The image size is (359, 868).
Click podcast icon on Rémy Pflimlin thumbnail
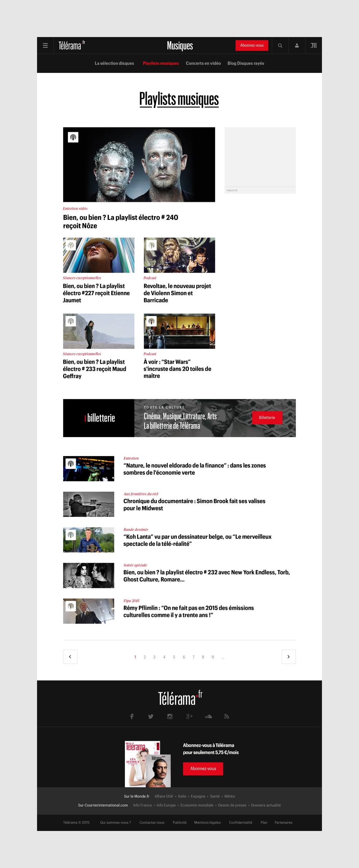point(71,606)
